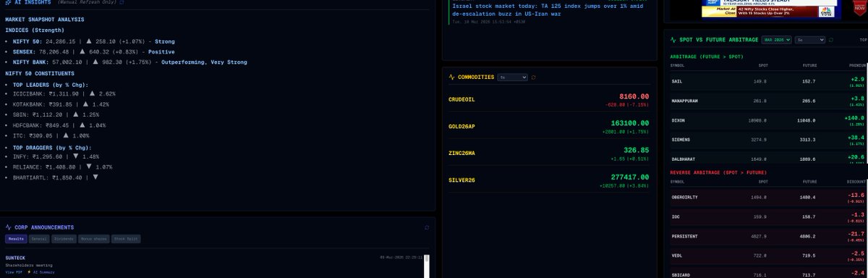Click the HDFCBANK top leader entry
The height and width of the screenshot is (278, 868).
coord(59,125)
